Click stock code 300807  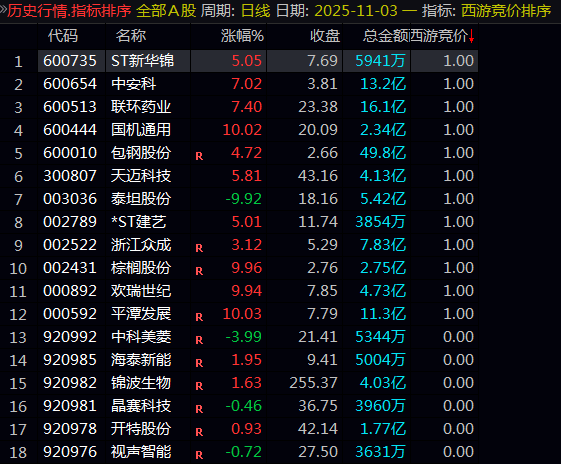coord(70,176)
